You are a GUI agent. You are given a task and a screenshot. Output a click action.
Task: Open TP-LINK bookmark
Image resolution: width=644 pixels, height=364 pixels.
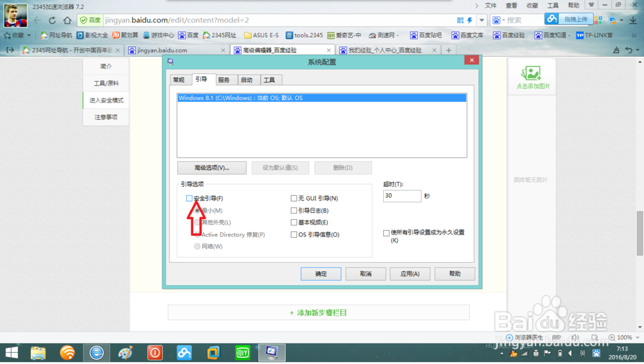pyautogui.click(x=594, y=35)
